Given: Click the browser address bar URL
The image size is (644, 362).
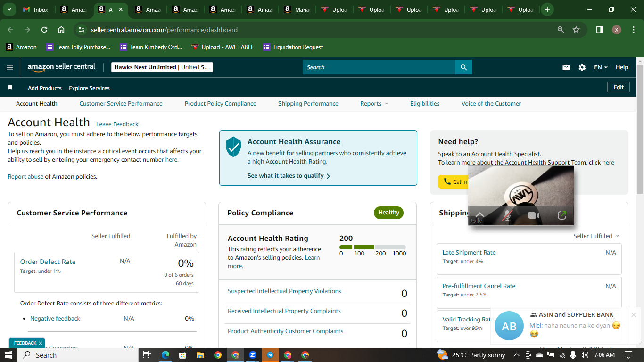Looking at the screenshot, I should tap(164, 30).
